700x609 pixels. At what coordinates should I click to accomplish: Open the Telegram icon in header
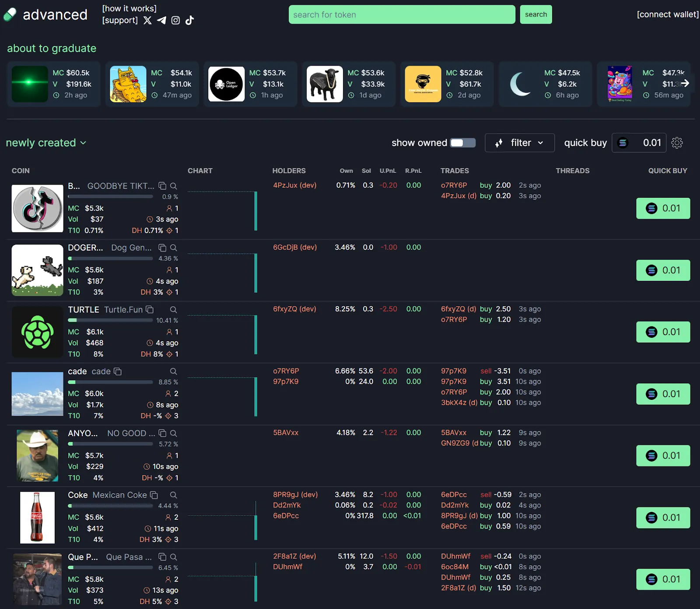click(x=161, y=21)
